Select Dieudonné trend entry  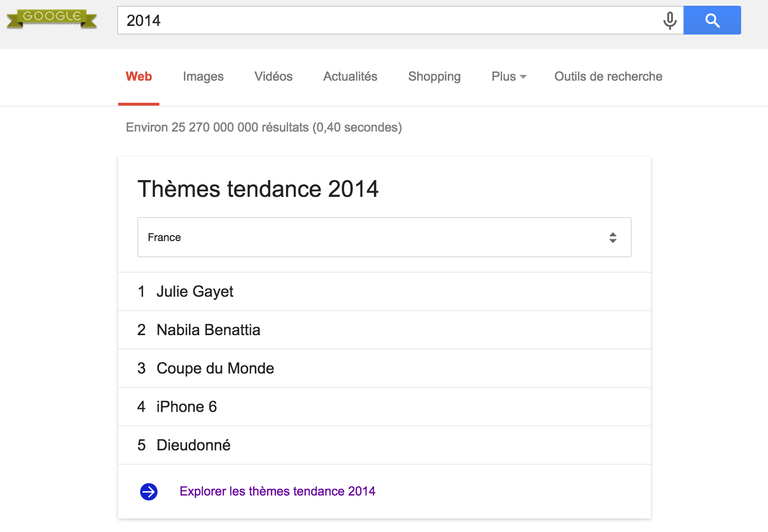click(384, 445)
